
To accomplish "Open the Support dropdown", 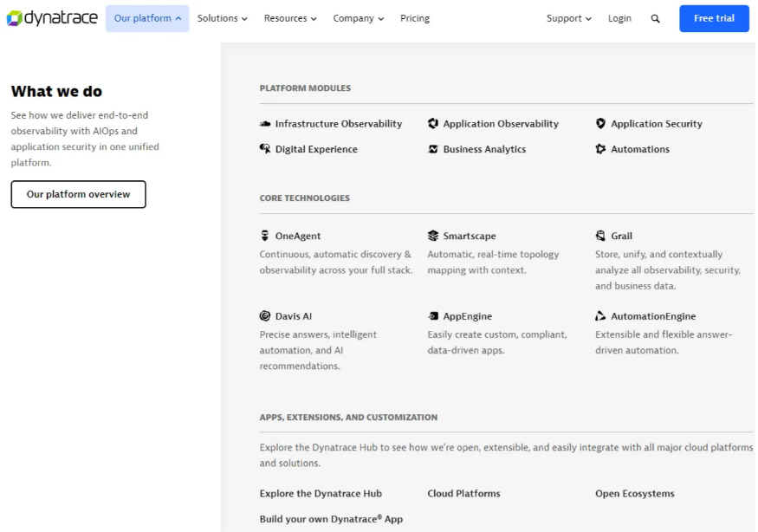I will [569, 18].
